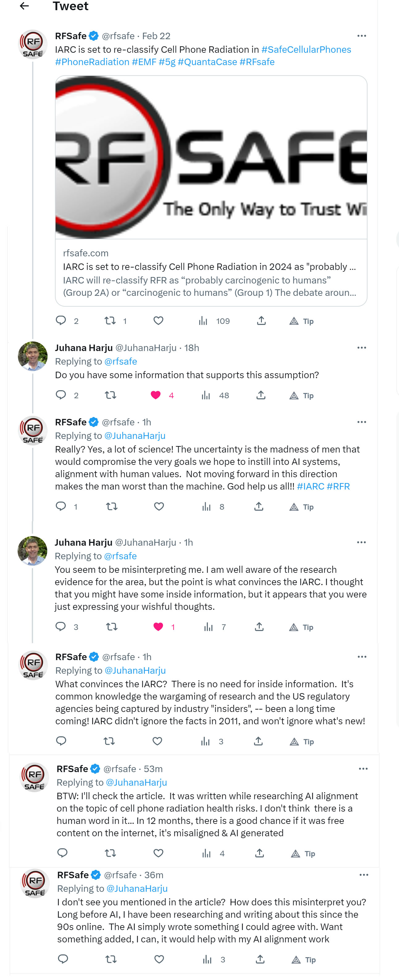Viewport: 399px width, 980px height.
Task: Open the #QuantaCase hashtag link
Action: point(207,62)
